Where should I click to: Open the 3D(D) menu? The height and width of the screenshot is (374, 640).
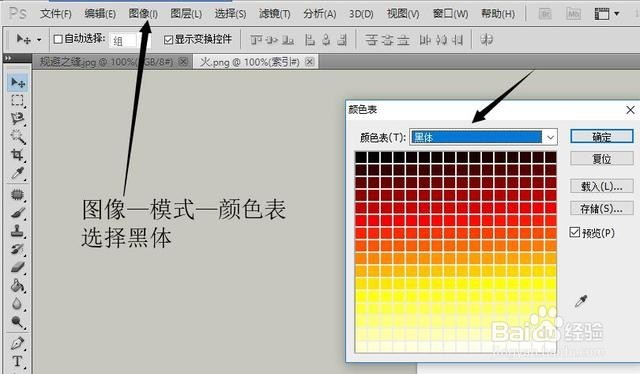pyautogui.click(x=361, y=14)
